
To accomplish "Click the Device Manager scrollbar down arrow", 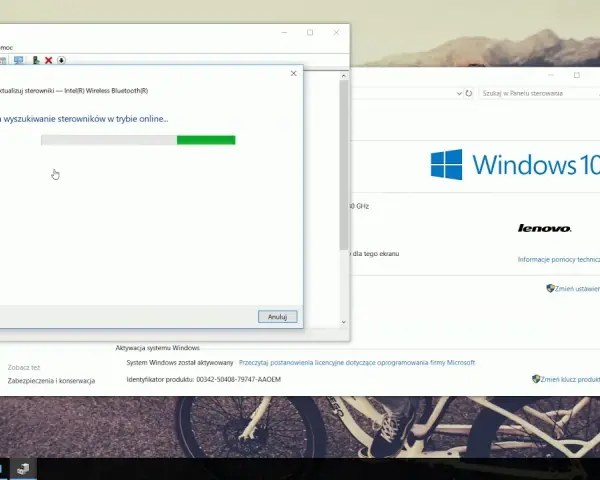I will click(344, 322).
